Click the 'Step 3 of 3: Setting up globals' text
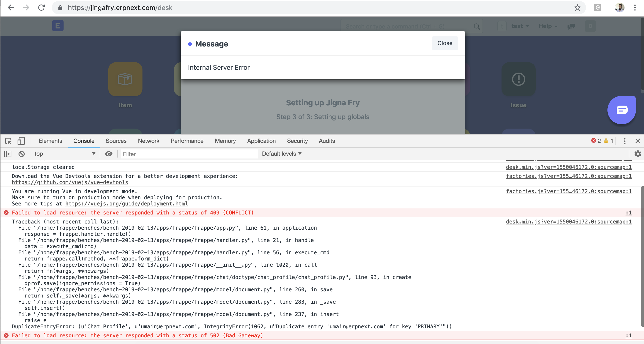This screenshot has height=344, width=644. (x=323, y=117)
